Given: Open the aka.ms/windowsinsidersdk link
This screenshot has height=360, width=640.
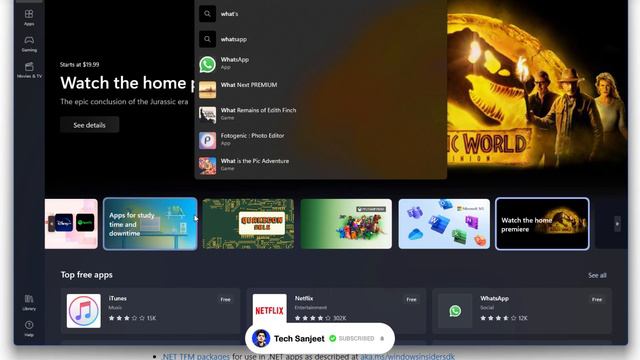Looking at the screenshot, I should pos(407,356).
